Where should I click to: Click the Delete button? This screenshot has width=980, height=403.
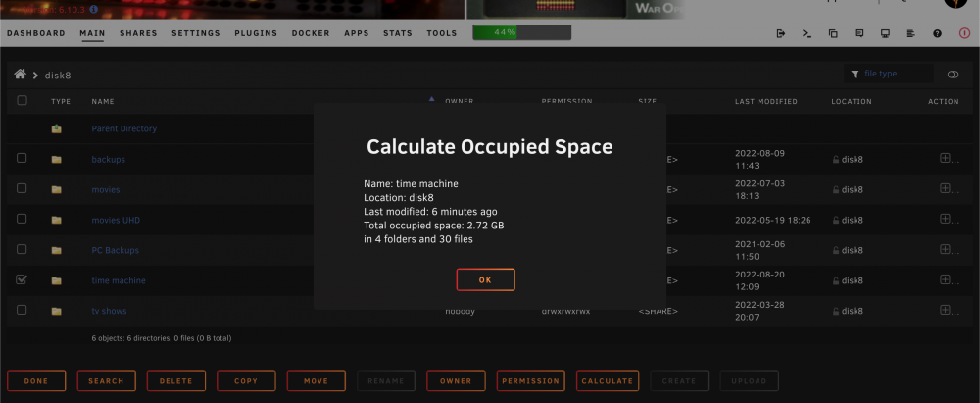tap(176, 381)
